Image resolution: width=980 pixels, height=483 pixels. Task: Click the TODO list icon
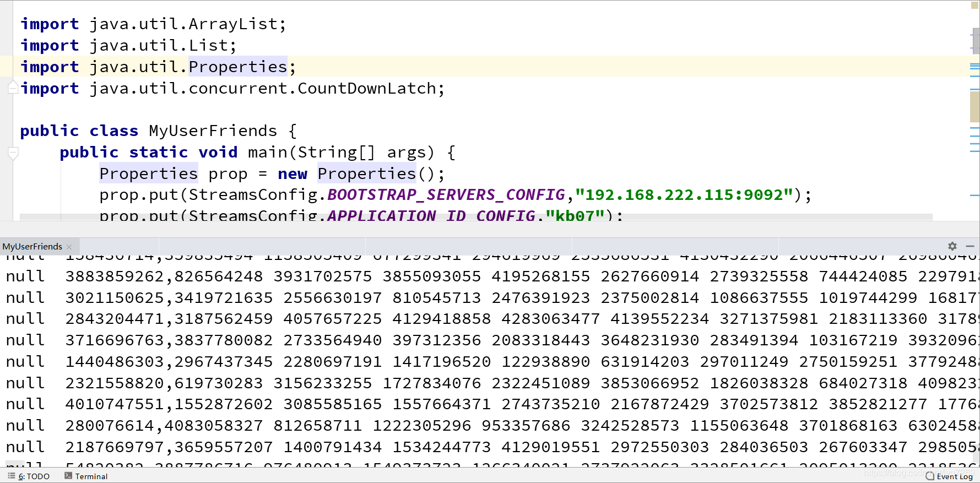click(12, 475)
